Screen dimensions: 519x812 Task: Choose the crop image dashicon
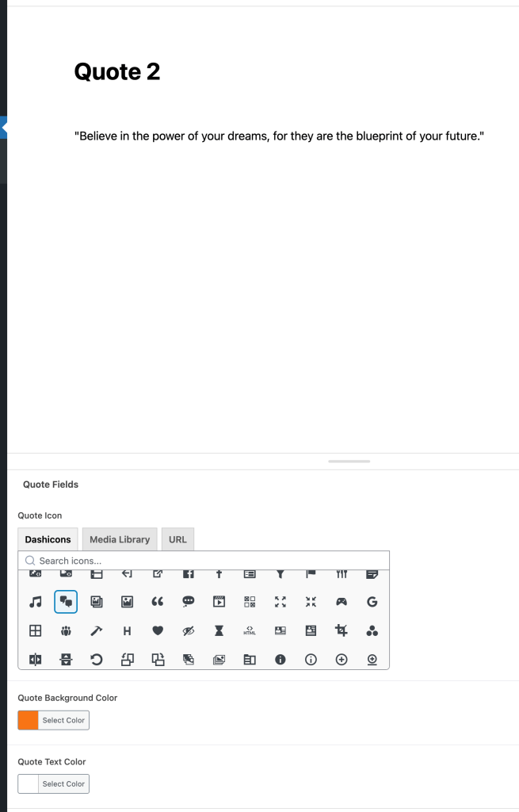point(342,631)
